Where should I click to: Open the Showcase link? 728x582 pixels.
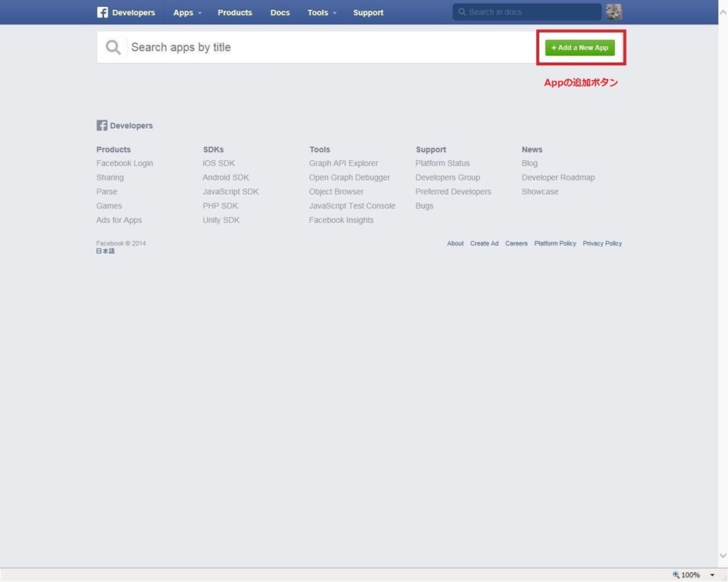[540, 192]
